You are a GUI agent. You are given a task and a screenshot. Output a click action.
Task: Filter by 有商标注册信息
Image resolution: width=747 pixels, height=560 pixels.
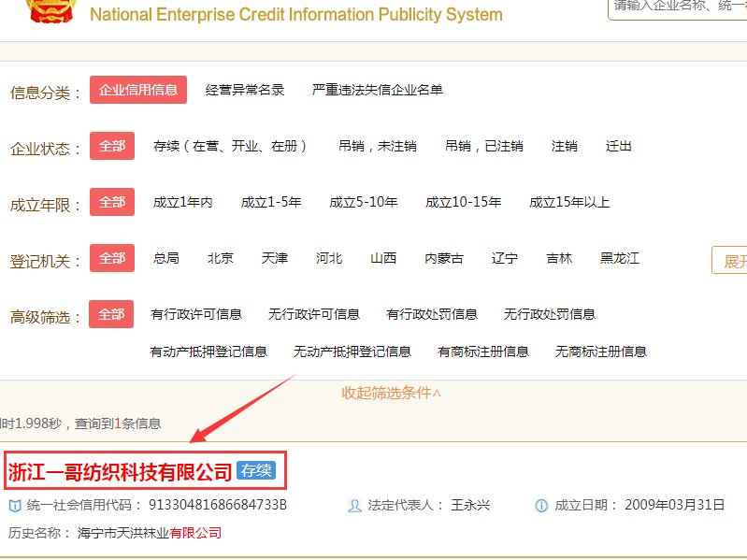coord(483,352)
